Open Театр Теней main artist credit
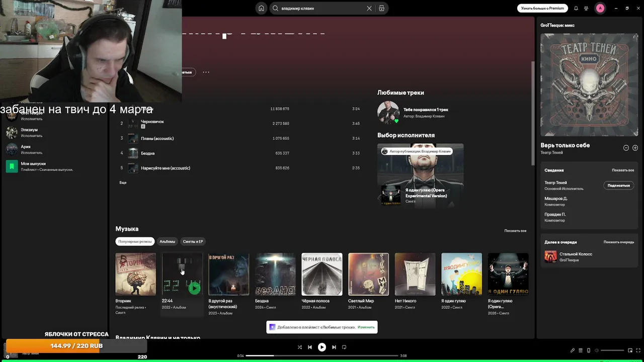This screenshot has width=644, height=362. click(x=555, y=183)
